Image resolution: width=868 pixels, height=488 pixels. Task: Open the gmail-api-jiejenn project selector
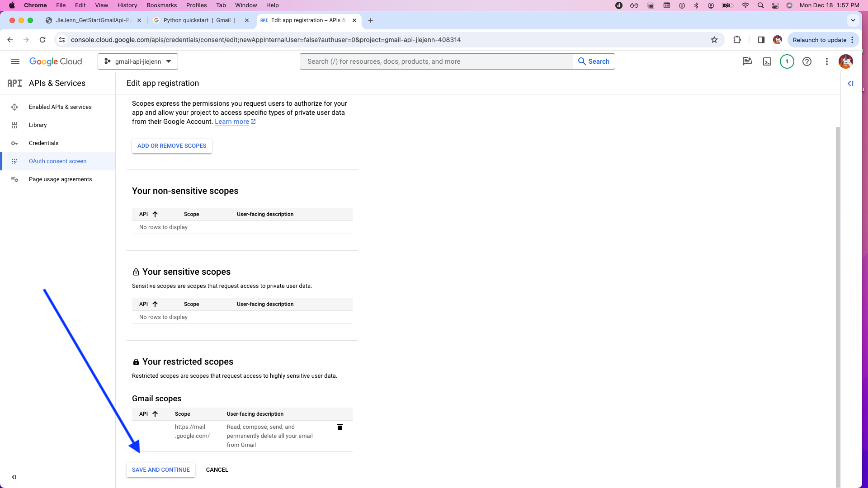click(138, 61)
